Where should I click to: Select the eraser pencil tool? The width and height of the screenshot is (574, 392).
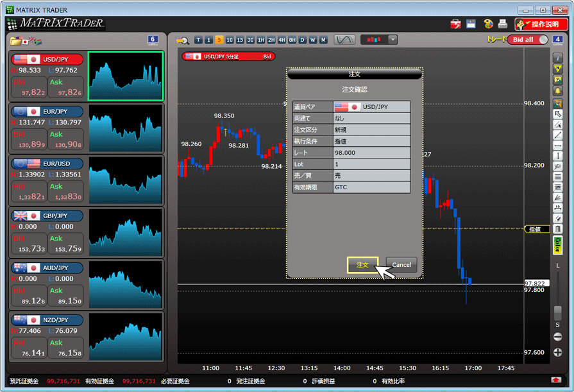557,219
